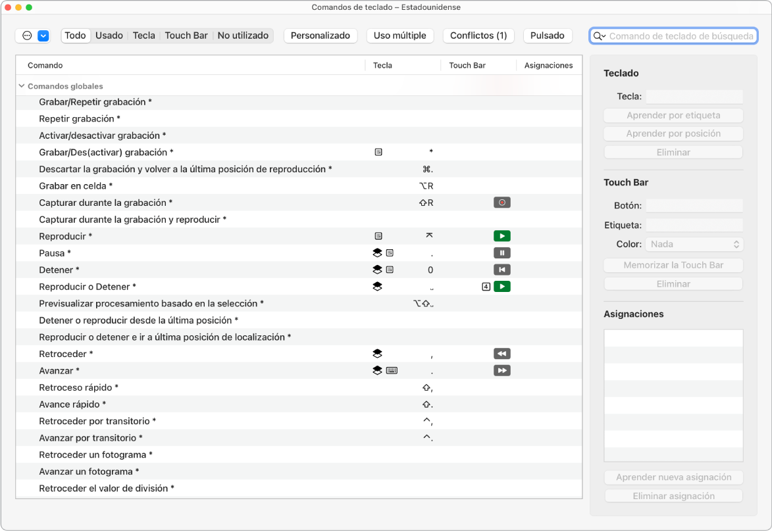The image size is (772, 532).
Task: Toggle the Personalizado filter
Action: [321, 36]
